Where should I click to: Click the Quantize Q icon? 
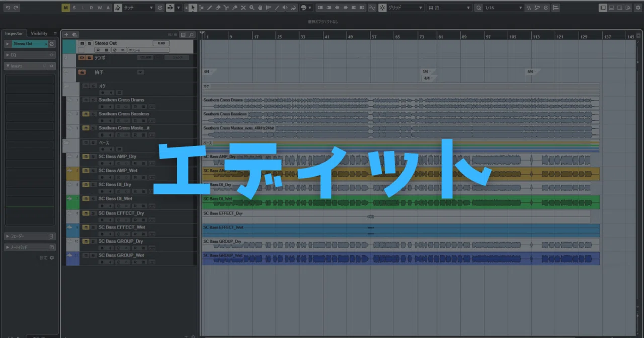(478, 8)
